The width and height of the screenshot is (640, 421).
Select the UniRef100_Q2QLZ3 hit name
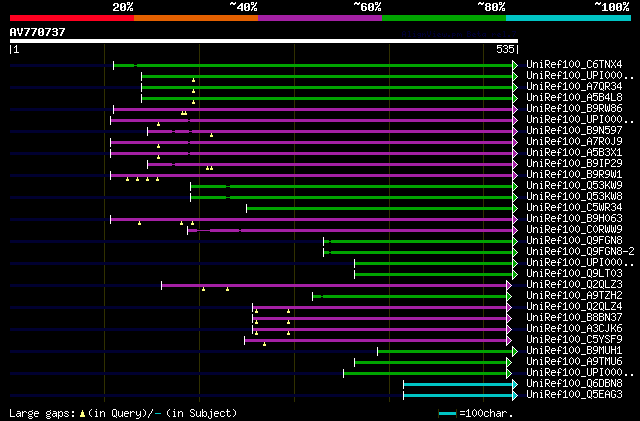pyautogui.click(x=574, y=285)
